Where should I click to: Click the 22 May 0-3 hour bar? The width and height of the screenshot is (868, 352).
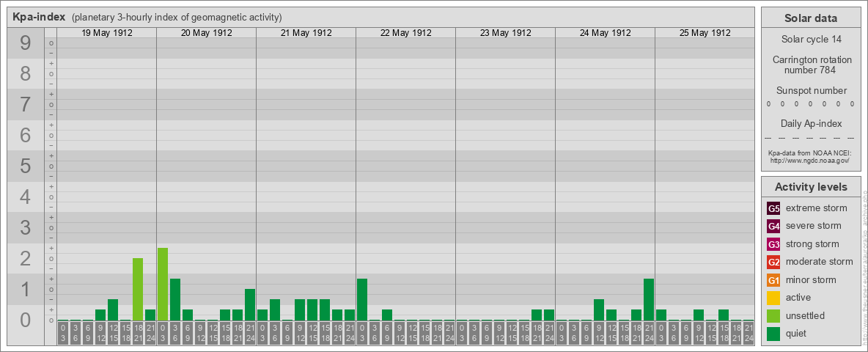click(x=362, y=299)
